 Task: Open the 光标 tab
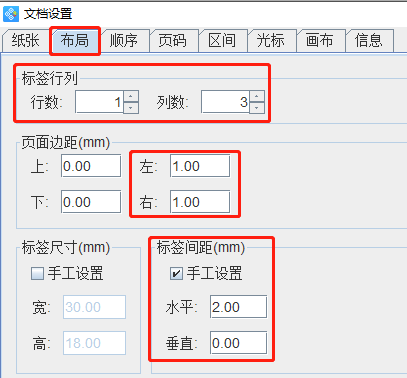[271, 41]
